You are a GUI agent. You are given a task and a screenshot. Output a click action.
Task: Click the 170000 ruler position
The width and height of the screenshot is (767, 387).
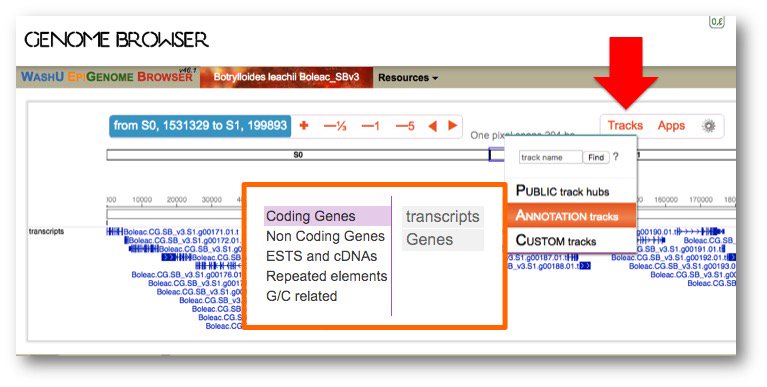700,200
